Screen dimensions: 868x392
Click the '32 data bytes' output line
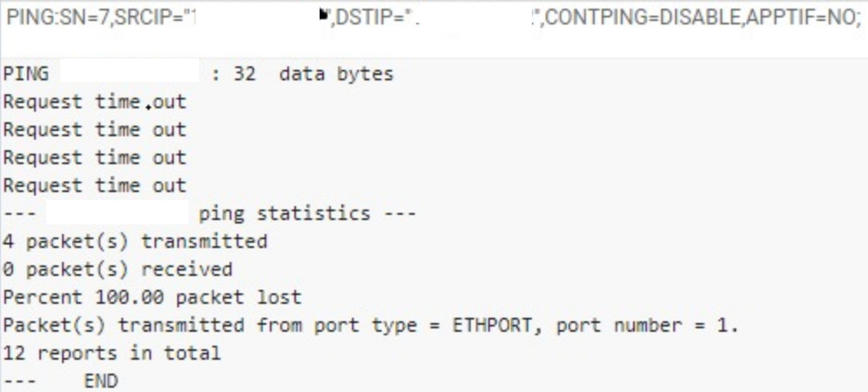click(313, 73)
